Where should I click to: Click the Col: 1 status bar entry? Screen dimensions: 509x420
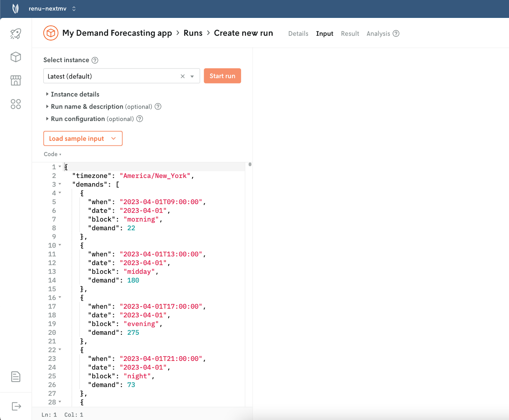[73, 415]
